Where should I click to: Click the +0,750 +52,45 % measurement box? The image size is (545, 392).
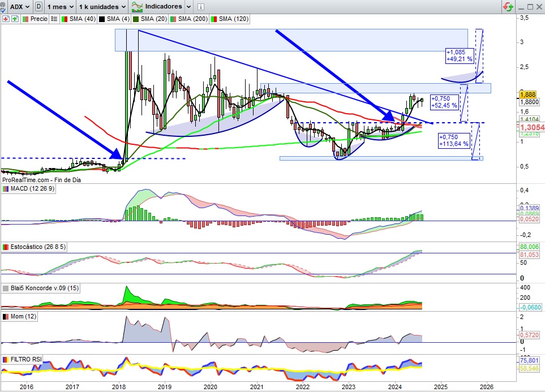444,102
